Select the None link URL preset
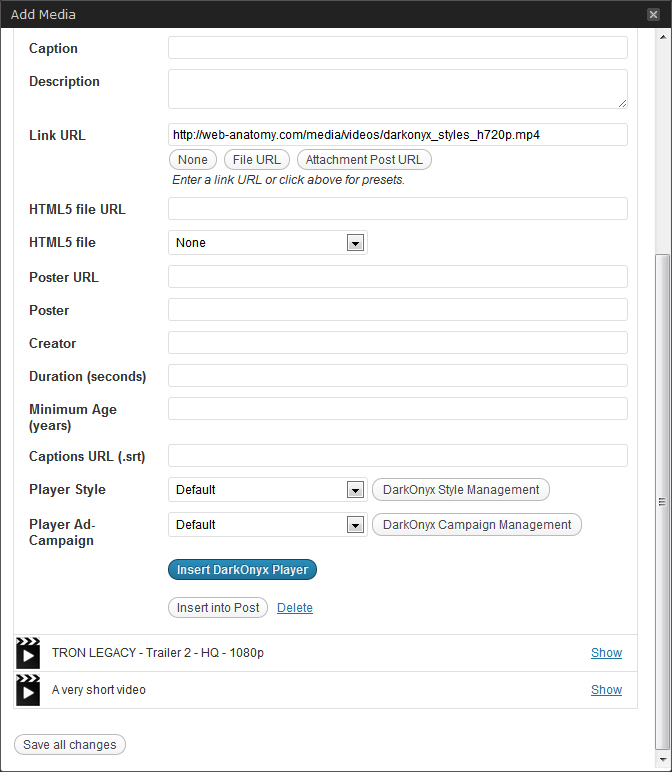 click(192, 160)
